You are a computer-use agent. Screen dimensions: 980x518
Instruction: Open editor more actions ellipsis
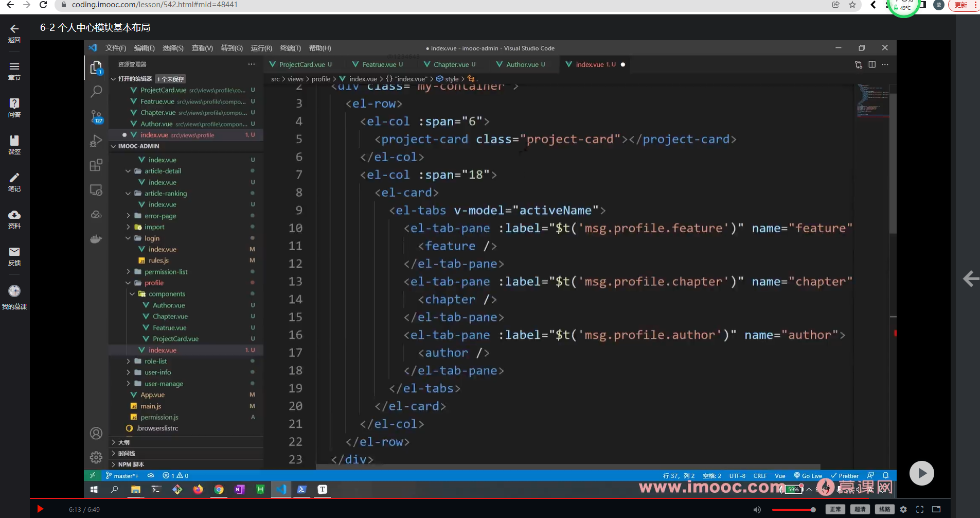(x=885, y=64)
